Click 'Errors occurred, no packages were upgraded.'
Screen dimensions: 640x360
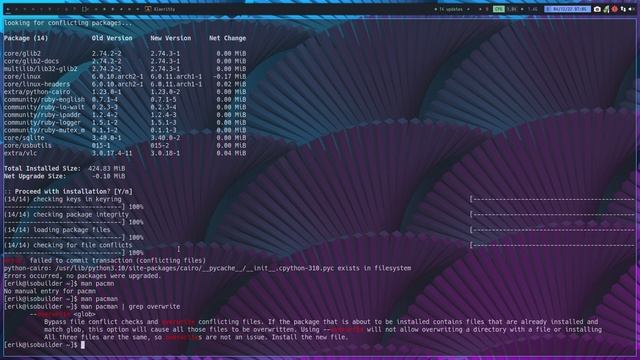click(x=83, y=276)
